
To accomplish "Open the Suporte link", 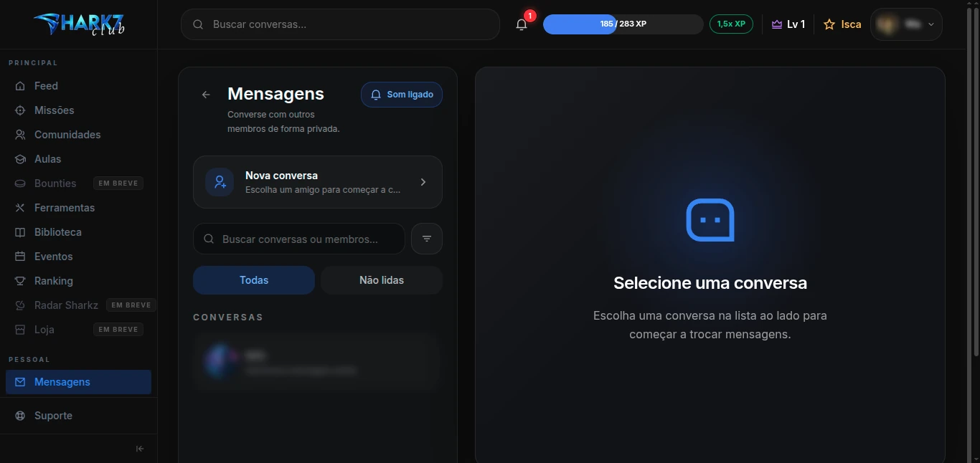I will [x=78, y=416].
